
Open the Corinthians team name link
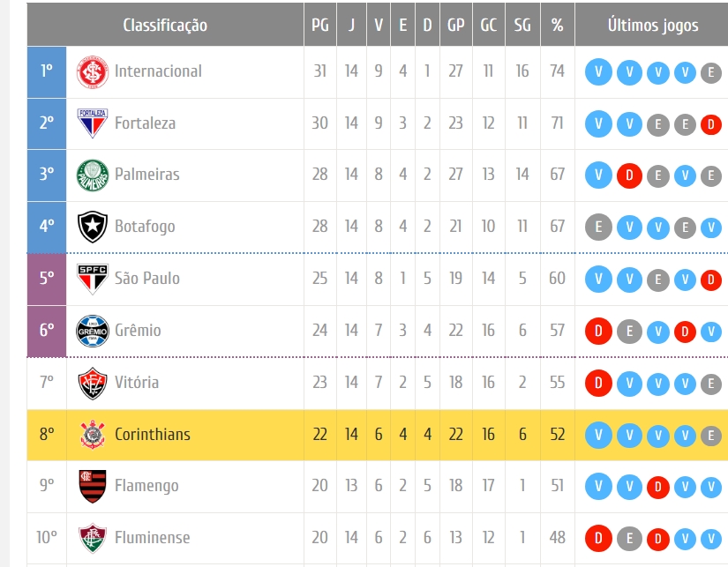point(153,435)
